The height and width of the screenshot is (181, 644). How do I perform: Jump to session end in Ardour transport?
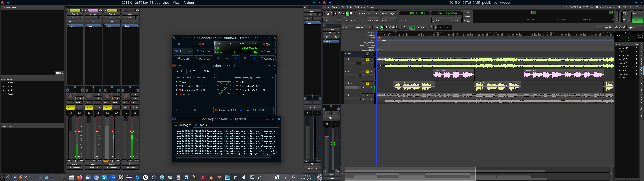(x=336, y=14)
